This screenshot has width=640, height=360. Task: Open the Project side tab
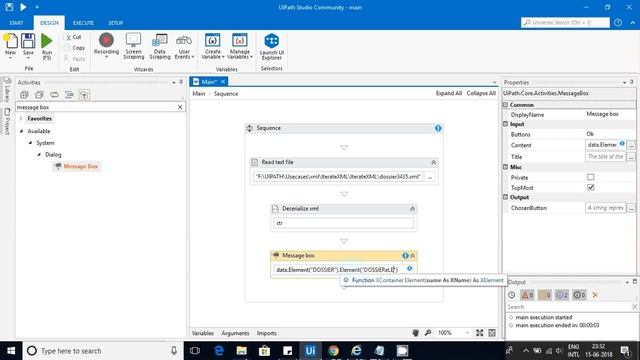pos(7,121)
